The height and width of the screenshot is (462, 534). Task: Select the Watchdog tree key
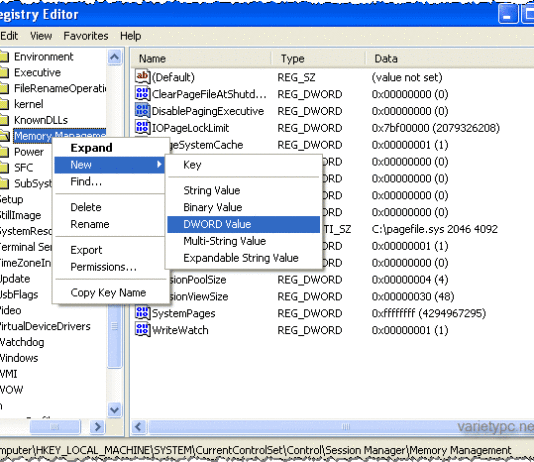22,342
